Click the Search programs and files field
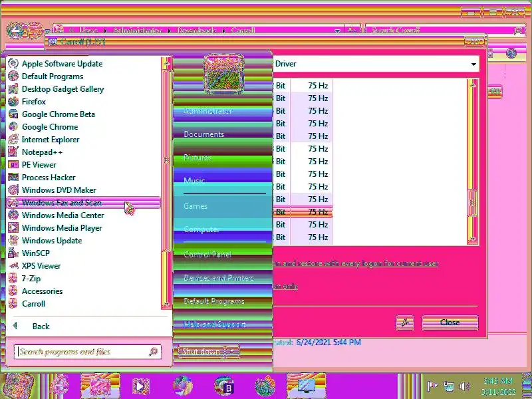The image size is (532, 399). click(88, 352)
